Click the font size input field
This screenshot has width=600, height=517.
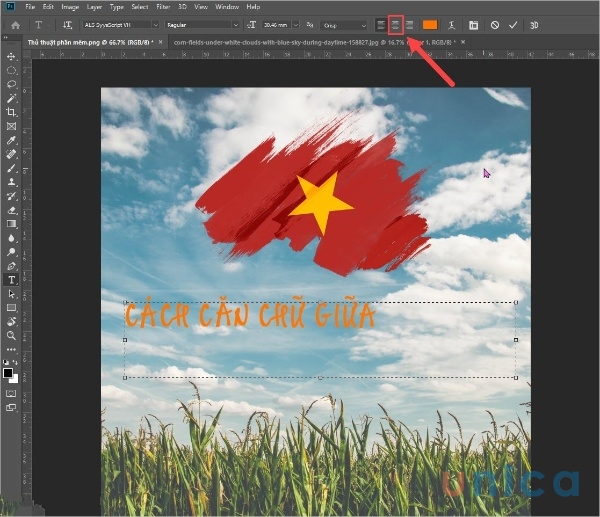click(277, 25)
